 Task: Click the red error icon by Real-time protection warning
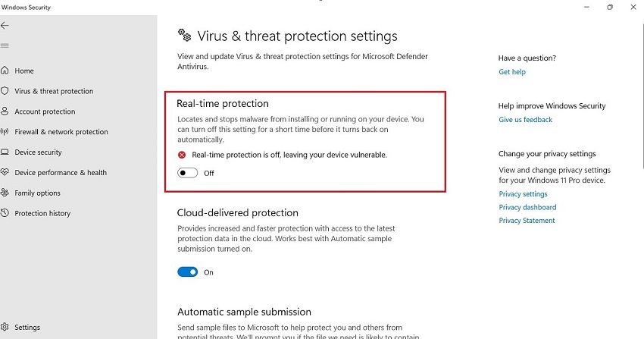182,155
